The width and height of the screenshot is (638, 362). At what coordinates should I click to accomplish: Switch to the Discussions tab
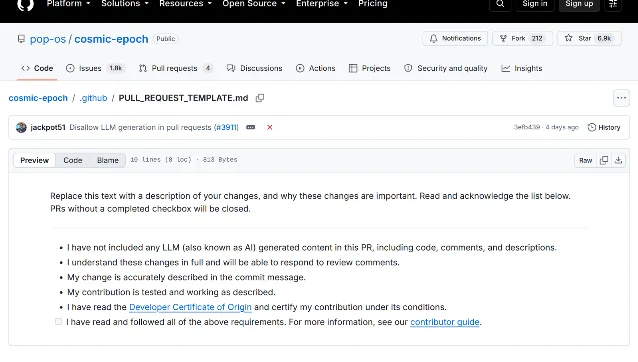click(255, 68)
